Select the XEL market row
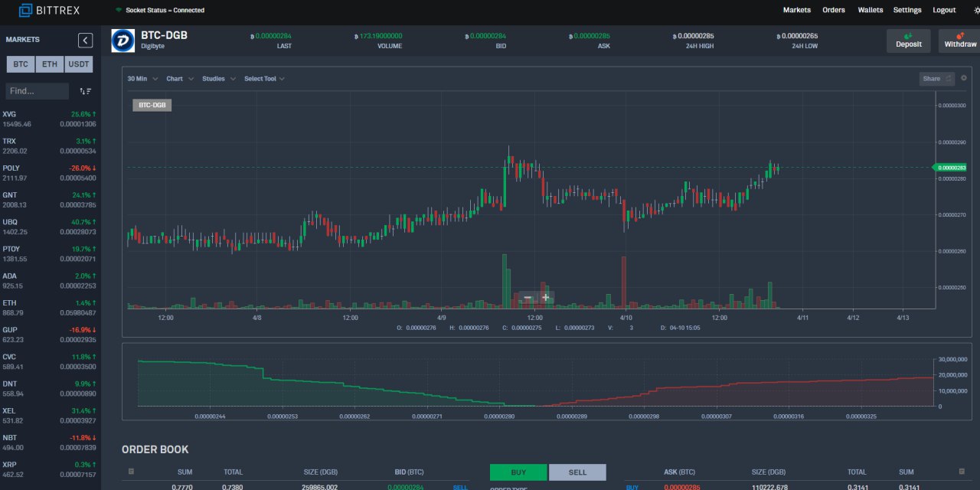Image resolution: width=980 pixels, height=490 pixels. coord(50,415)
